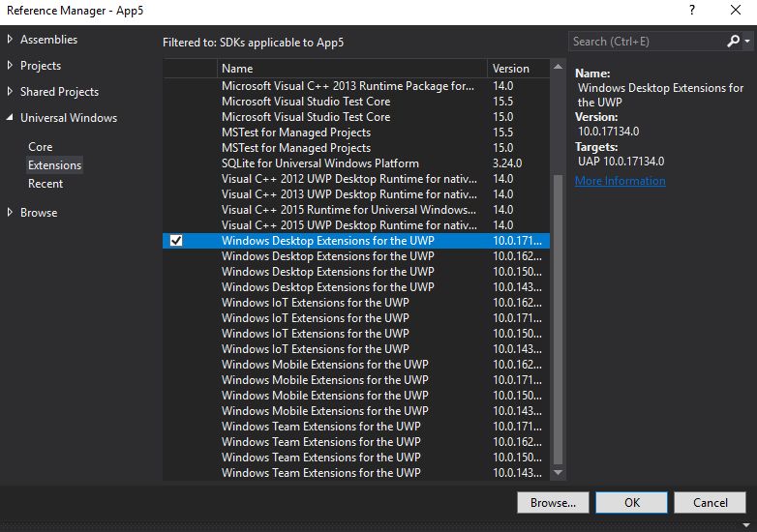Screen dimensions: 757x532
Task: Select Windows IoT Extensions version 10.0.162
Action: pos(356,303)
